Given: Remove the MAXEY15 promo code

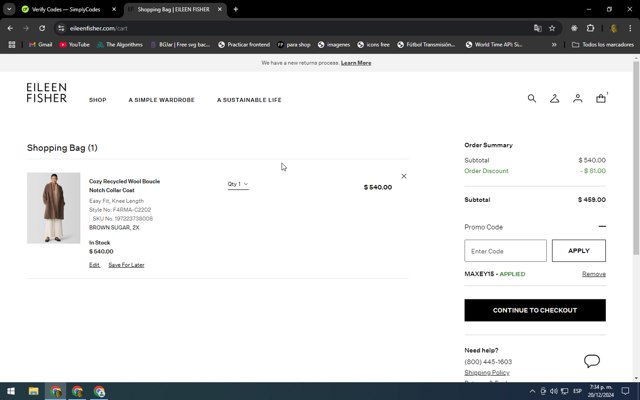Looking at the screenshot, I should [593, 274].
